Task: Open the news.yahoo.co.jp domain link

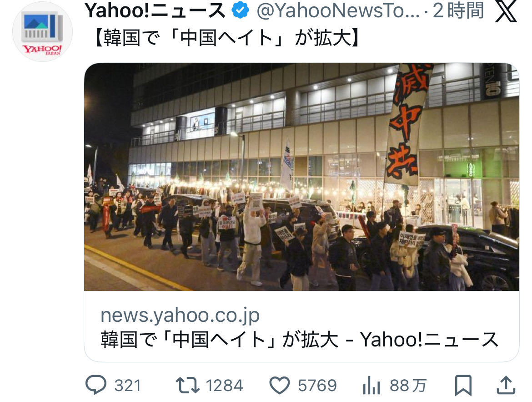Action: [x=180, y=315]
